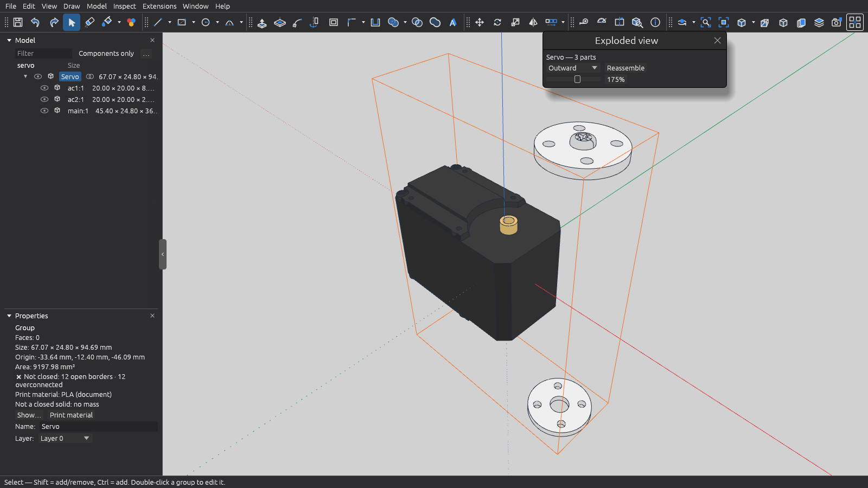
Task: Activate the Select arrow tool
Action: [x=72, y=22]
